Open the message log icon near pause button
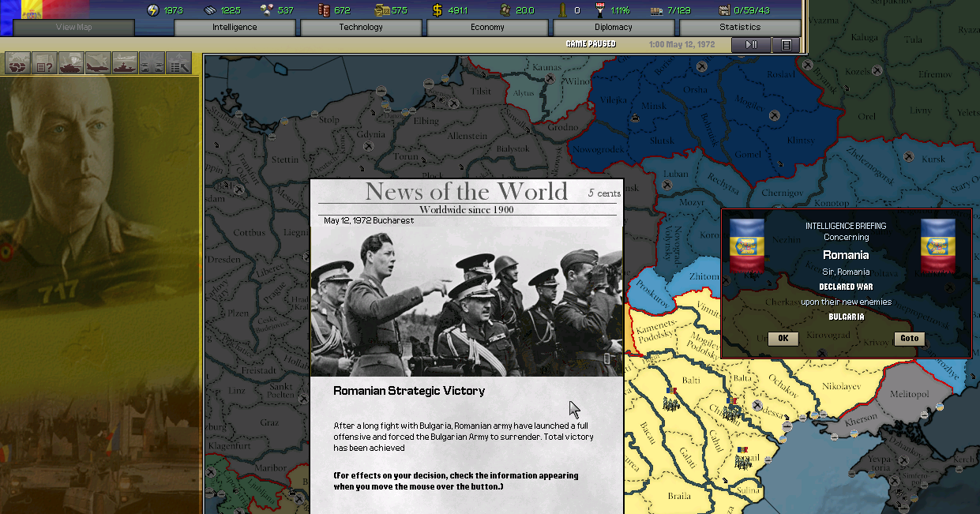 pyautogui.click(x=786, y=45)
